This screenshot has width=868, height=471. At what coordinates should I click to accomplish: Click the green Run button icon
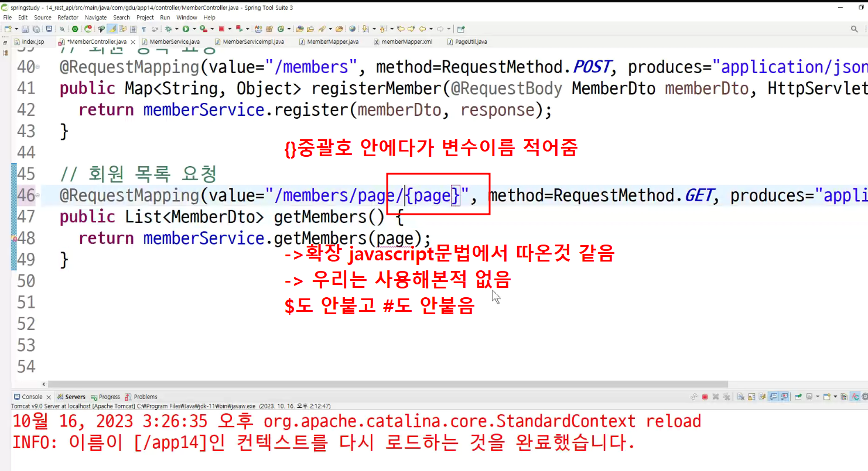186,29
